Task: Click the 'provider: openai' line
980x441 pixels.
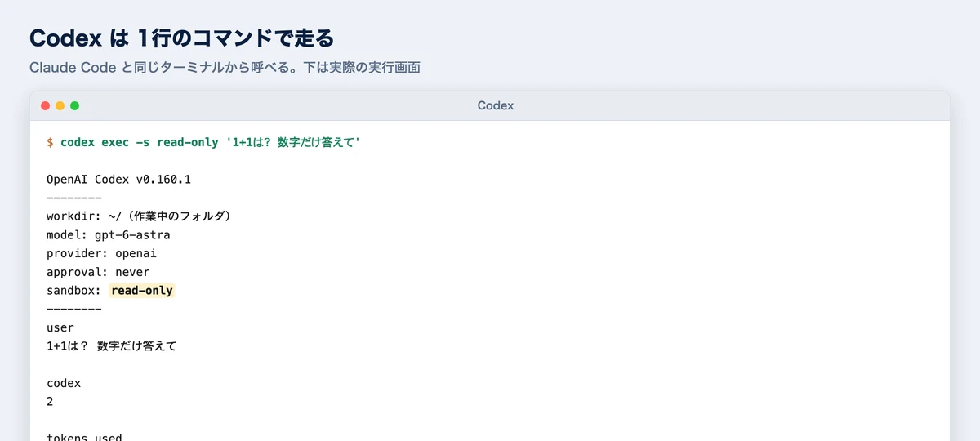Action: pos(101,253)
